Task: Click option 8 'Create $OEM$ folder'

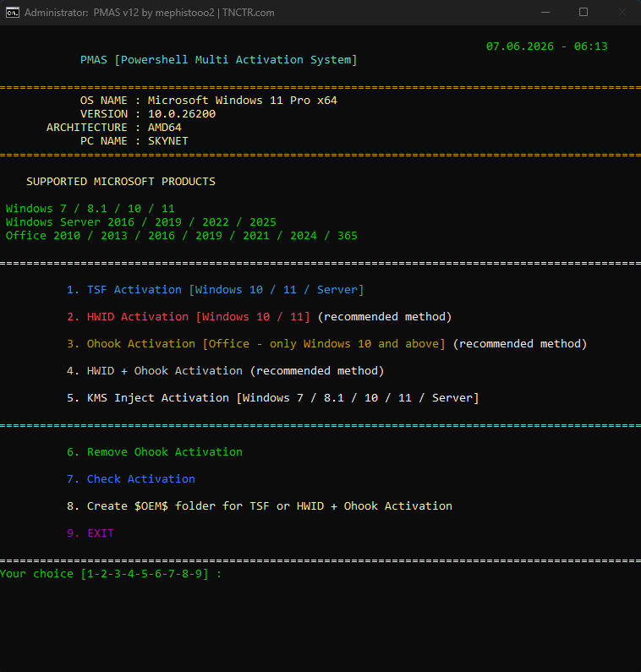Action: (260, 506)
